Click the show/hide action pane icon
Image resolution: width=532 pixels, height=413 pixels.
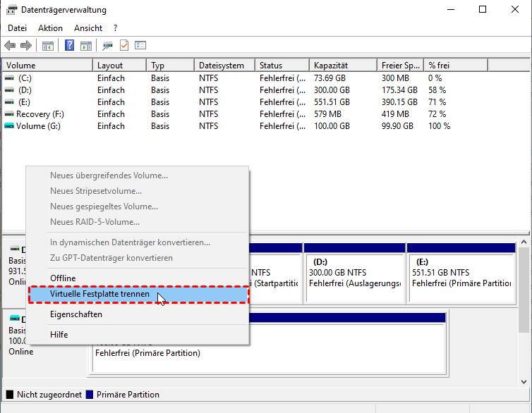(x=86, y=45)
